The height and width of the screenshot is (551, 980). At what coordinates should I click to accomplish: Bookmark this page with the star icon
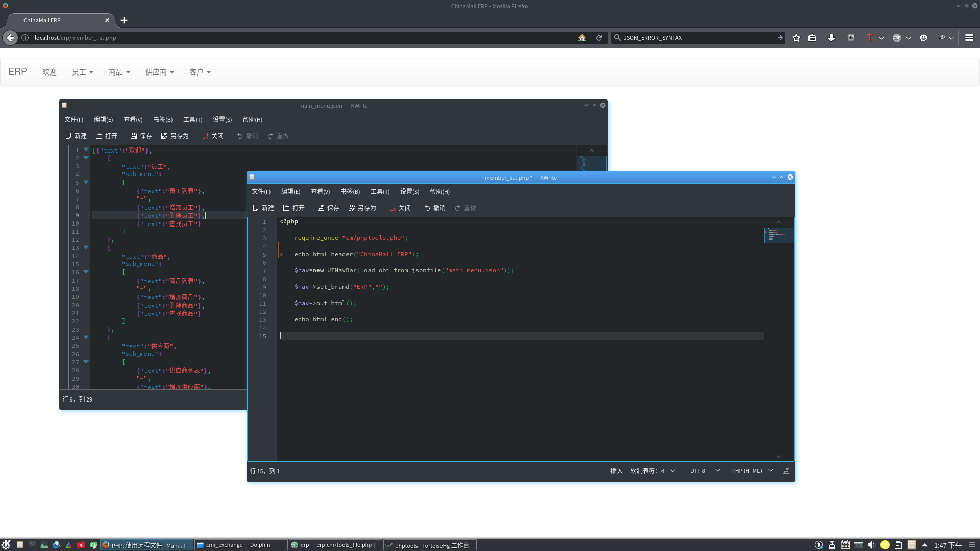coord(796,38)
